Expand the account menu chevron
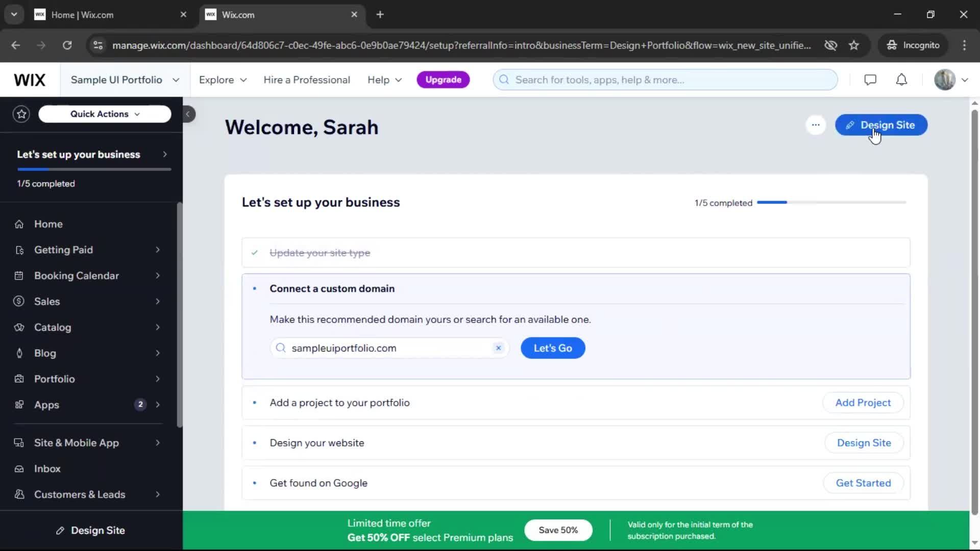 (x=965, y=80)
